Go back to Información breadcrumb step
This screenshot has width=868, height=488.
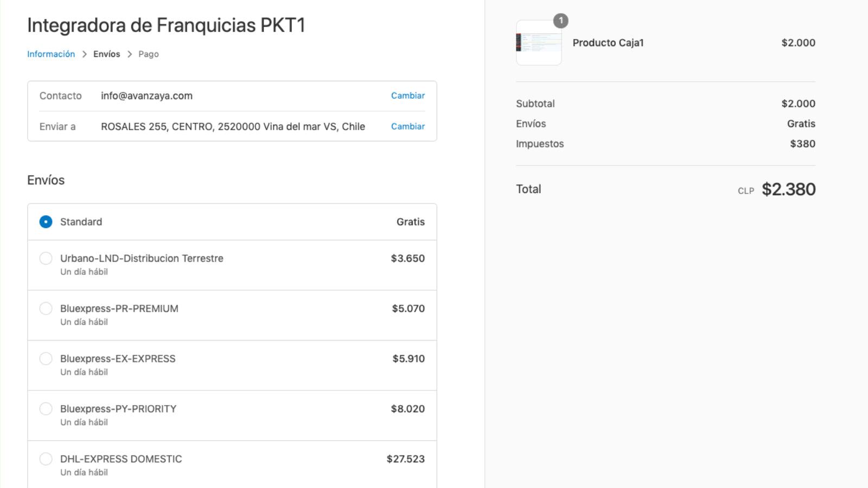tap(51, 54)
